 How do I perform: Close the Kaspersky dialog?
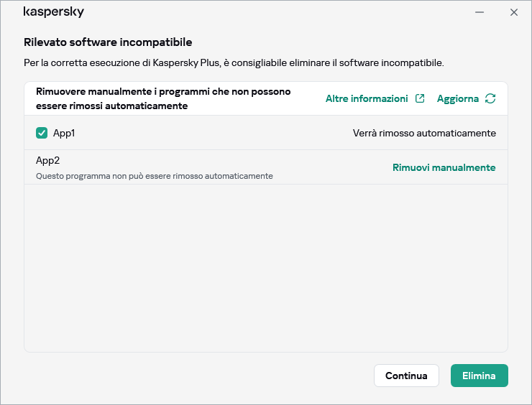514,12
